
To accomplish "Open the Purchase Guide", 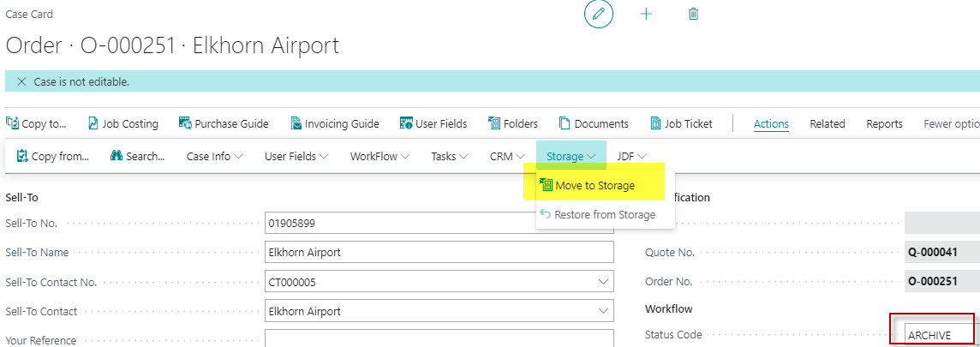I will (223, 123).
